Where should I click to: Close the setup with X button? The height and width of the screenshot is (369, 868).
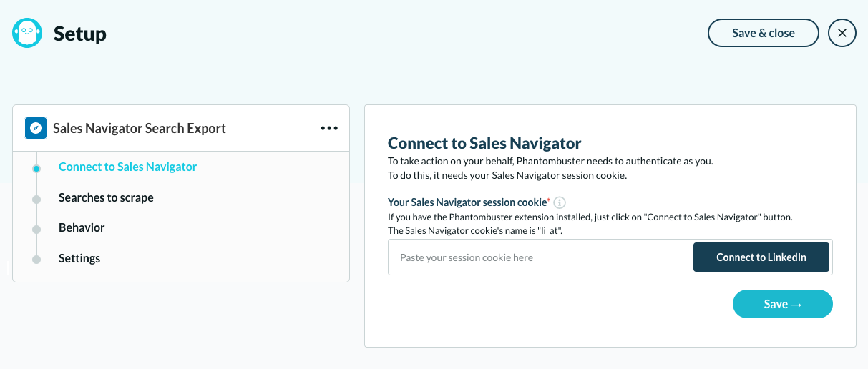click(x=842, y=33)
